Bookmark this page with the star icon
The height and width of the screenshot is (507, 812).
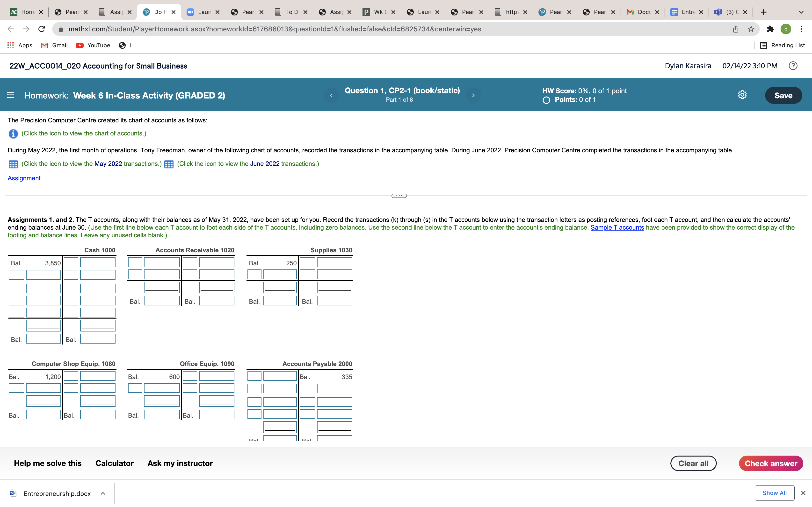[x=751, y=29]
